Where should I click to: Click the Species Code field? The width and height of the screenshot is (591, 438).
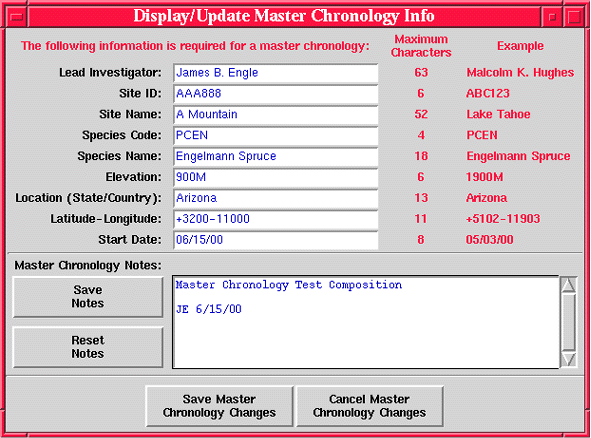pos(276,135)
